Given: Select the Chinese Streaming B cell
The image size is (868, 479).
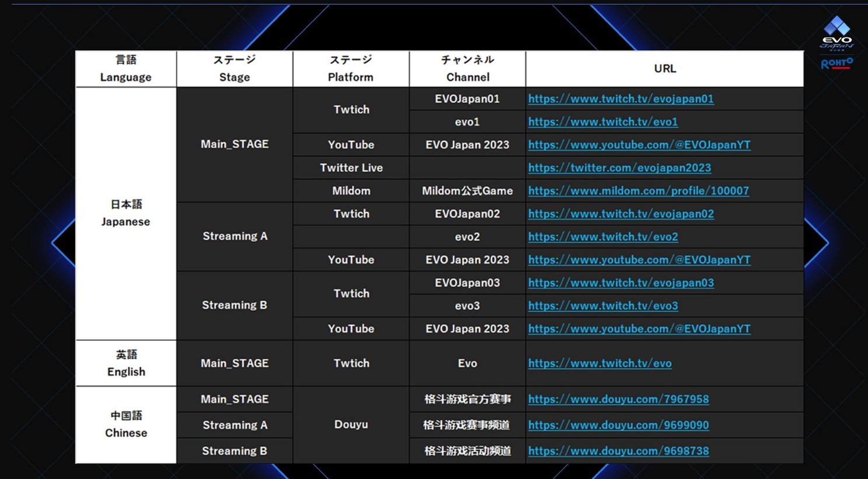Looking at the screenshot, I should tap(235, 451).
